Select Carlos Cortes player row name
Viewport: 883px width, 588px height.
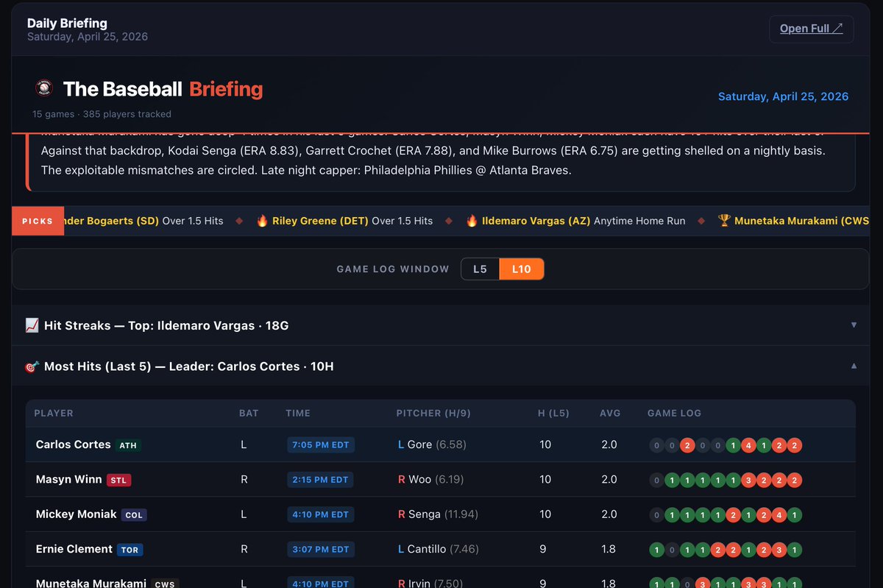[x=73, y=444]
